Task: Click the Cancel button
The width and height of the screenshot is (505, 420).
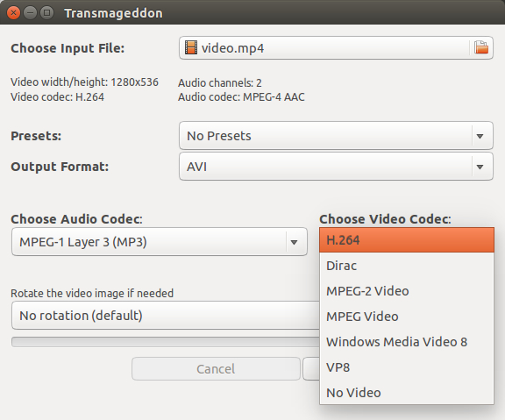Action: pos(216,369)
